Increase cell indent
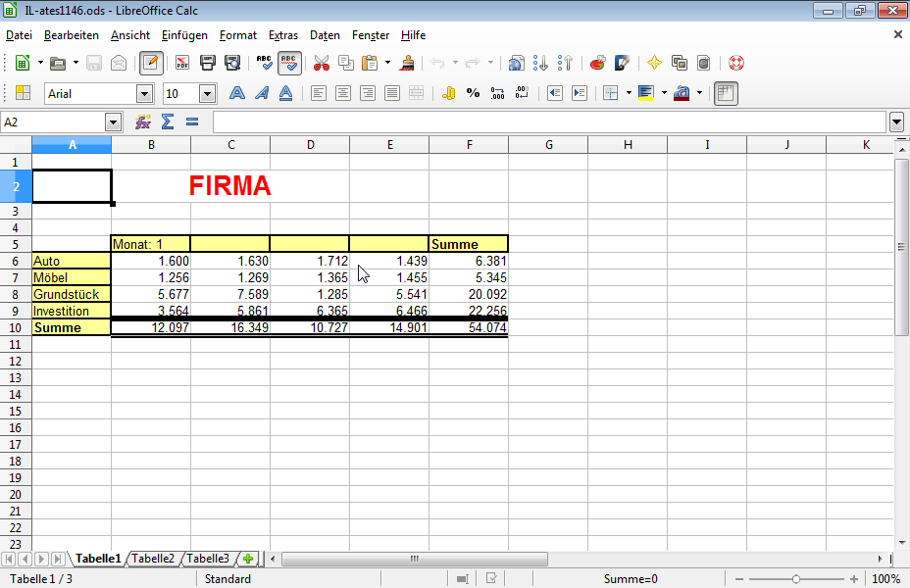Screen dimensions: 910x588 pyautogui.click(x=580, y=93)
